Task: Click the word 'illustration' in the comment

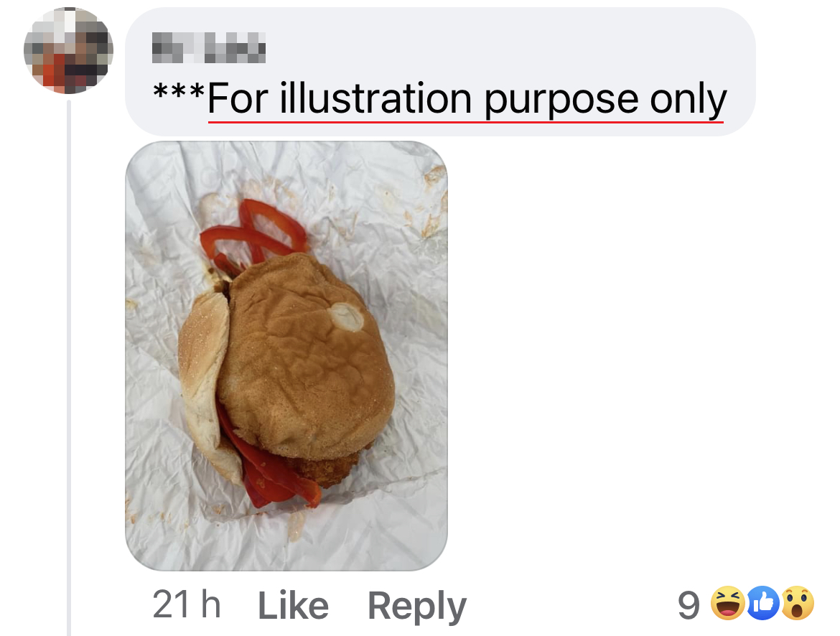Action: click(375, 98)
